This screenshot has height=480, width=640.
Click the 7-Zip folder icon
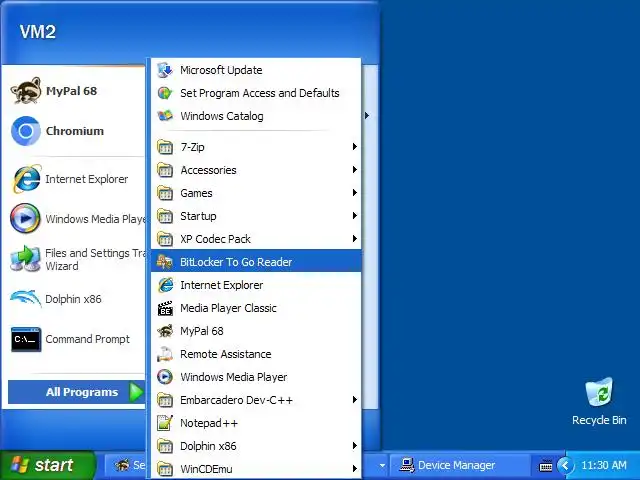[165, 147]
